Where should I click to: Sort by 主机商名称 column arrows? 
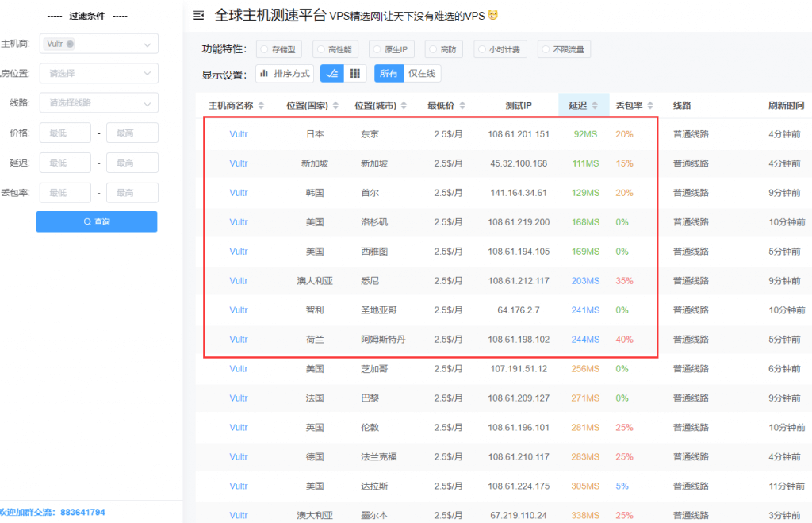(261, 106)
